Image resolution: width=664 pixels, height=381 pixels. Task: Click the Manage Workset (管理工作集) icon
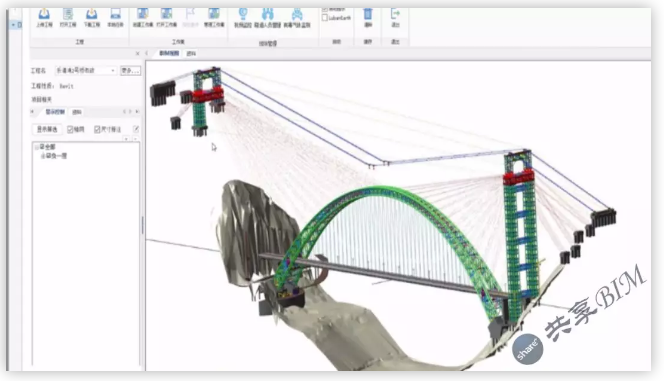pyautogui.click(x=214, y=14)
